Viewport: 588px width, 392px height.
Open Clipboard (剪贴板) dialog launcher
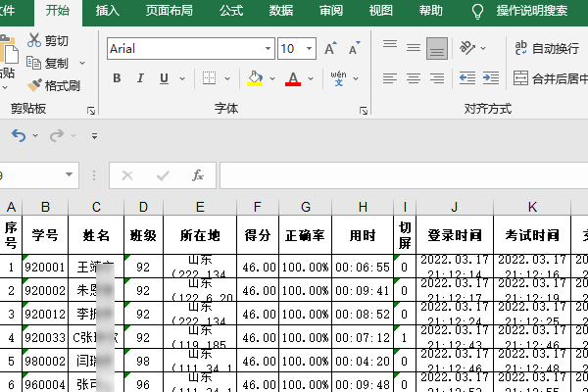point(91,111)
